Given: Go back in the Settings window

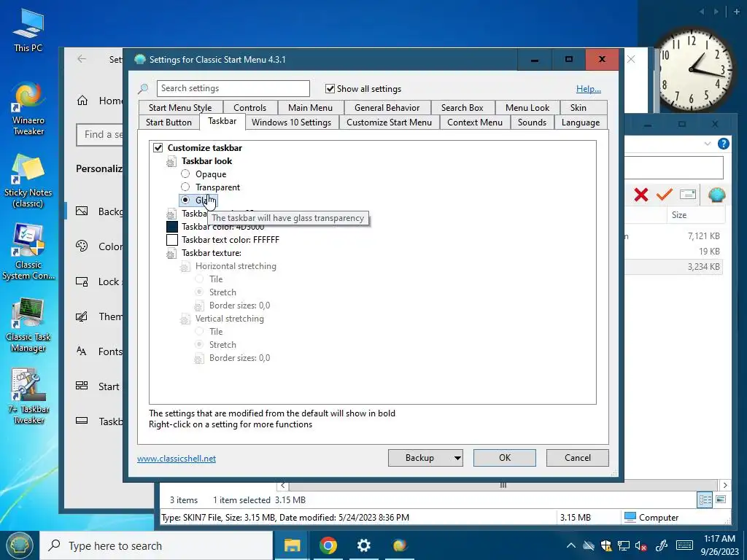Looking at the screenshot, I should pos(82,59).
